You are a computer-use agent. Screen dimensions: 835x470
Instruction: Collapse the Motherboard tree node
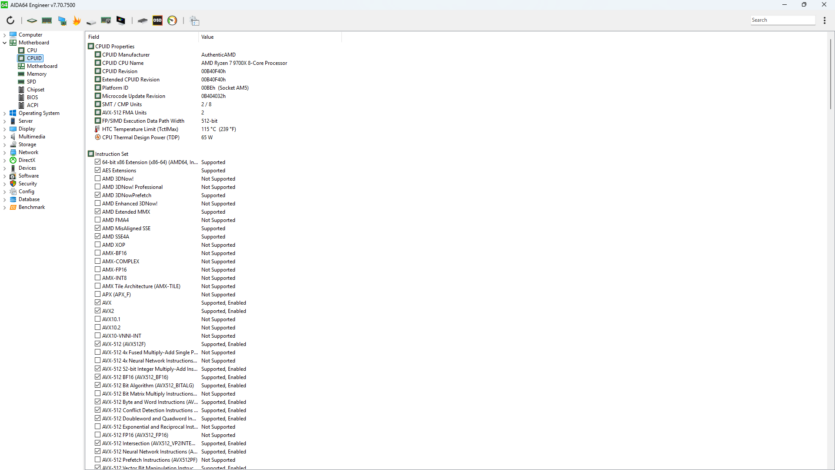coord(5,43)
